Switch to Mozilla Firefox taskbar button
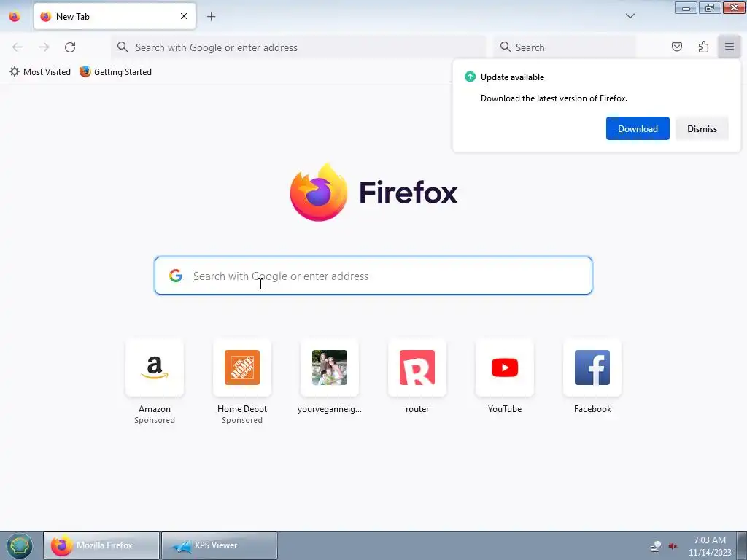The height and width of the screenshot is (560, 747). tap(101, 545)
